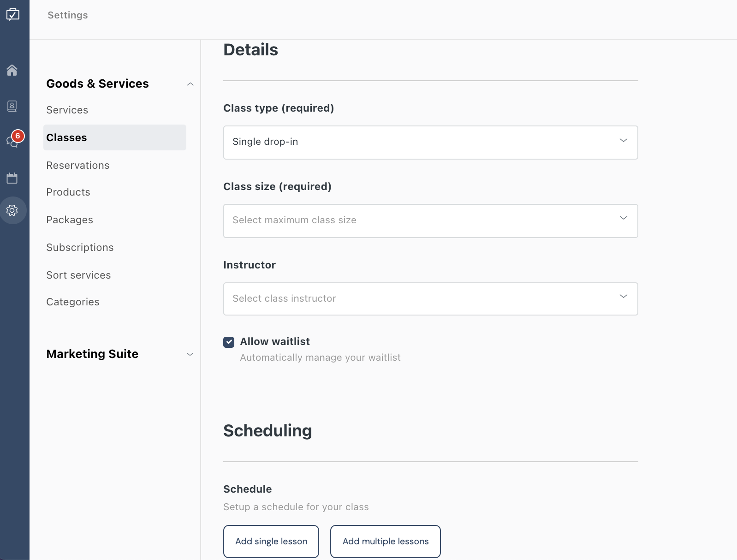Viewport: 737px width, 560px height.
Task: Open Packages settings
Action: coord(70,220)
